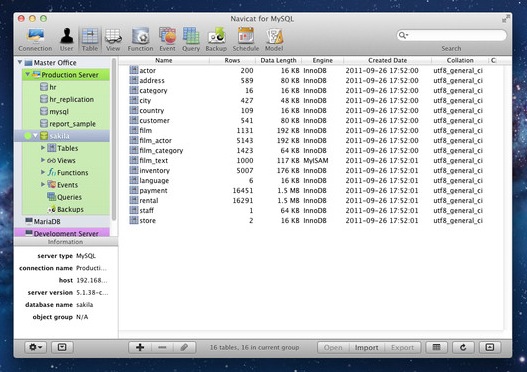Select the film_actor table icon
Viewport: 527px width, 372px height.
coord(134,140)
